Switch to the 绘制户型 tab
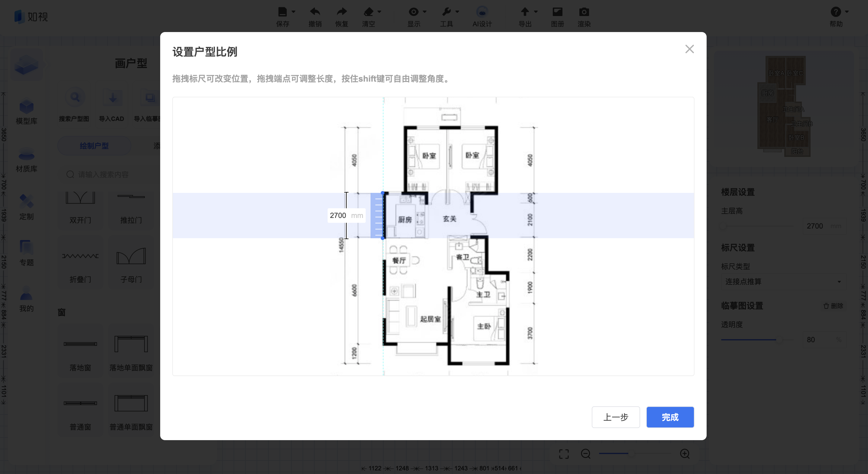This screenshot has width=868, height=474. coord(94,146)
